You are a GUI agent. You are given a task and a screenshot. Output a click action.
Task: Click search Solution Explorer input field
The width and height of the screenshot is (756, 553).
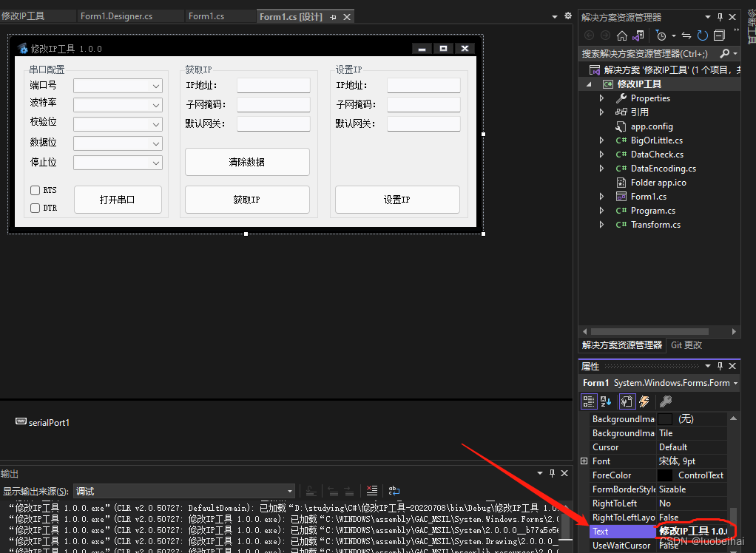coord(649,53)
